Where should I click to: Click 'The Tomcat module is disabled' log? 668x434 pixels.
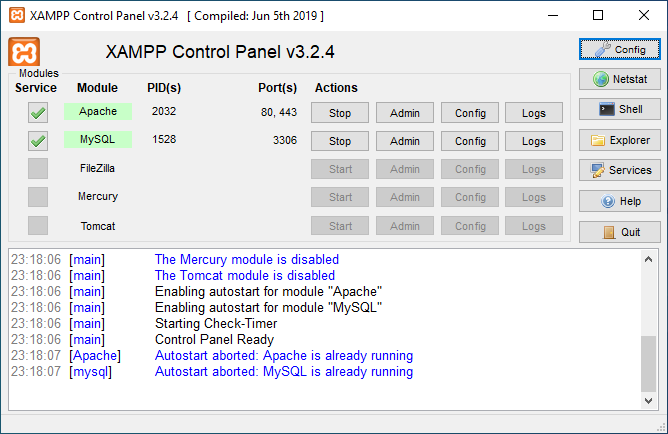(x=245, y=275)
